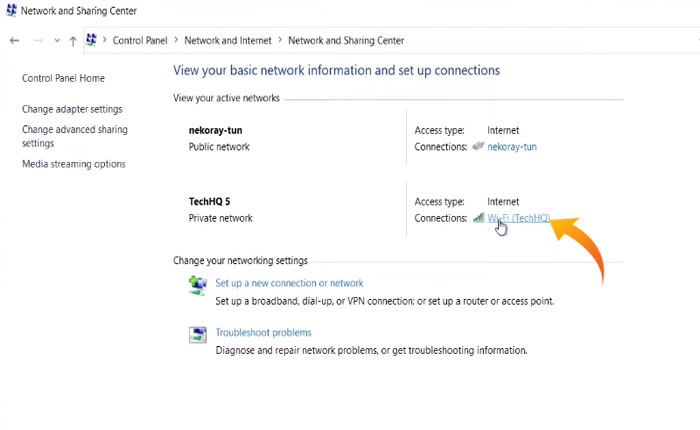
Task: Open Media streaming options
Action: point(74,164)
